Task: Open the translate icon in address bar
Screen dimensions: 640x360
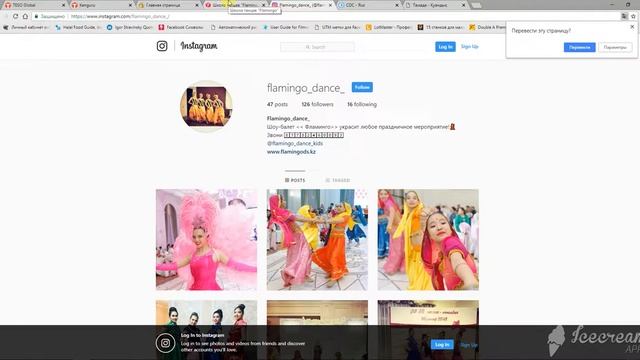Action: [624, 16]
